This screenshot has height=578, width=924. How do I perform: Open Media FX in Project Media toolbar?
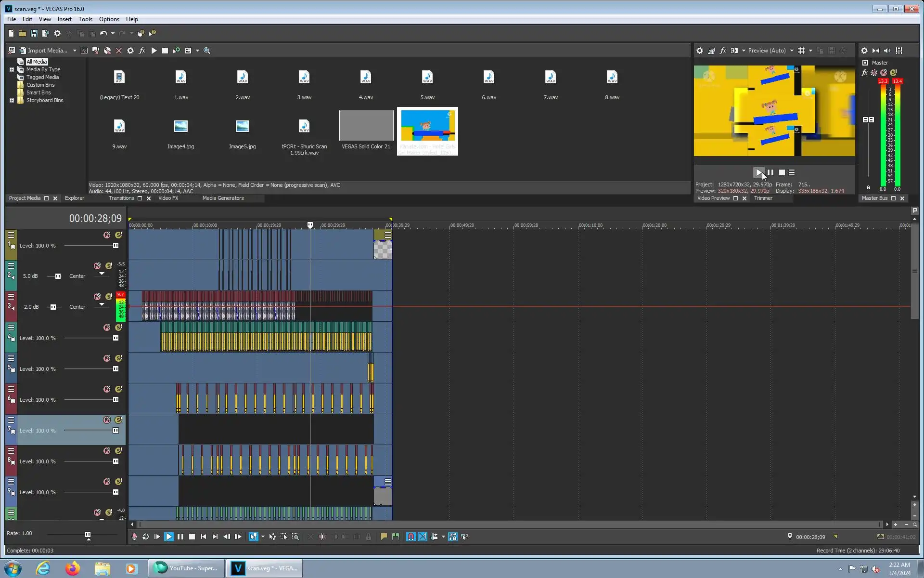point(142,51)
